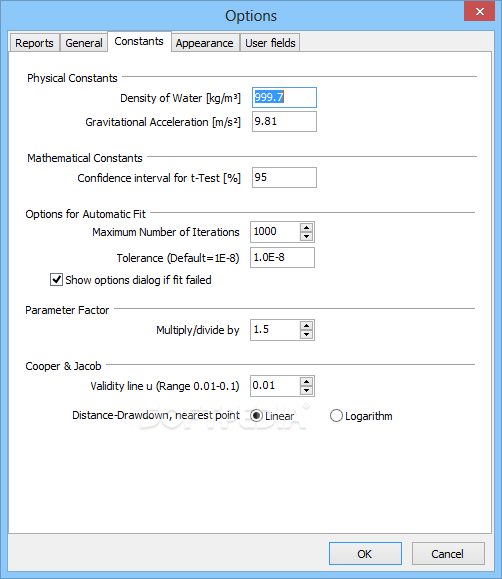Click the Mathematical Constants section heading
The width and height of the screenshot is (502, 579).
click(85, 158)
